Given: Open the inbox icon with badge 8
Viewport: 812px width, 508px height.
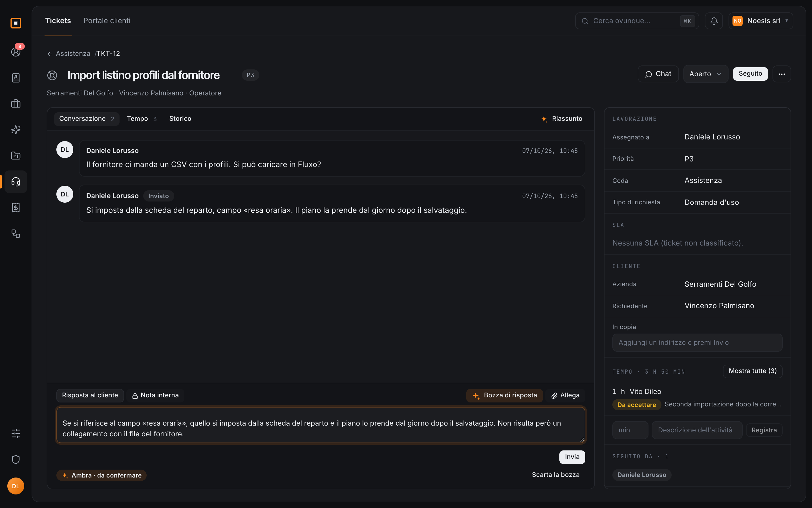Looking at the screenshot, I should tap(16, 52).
